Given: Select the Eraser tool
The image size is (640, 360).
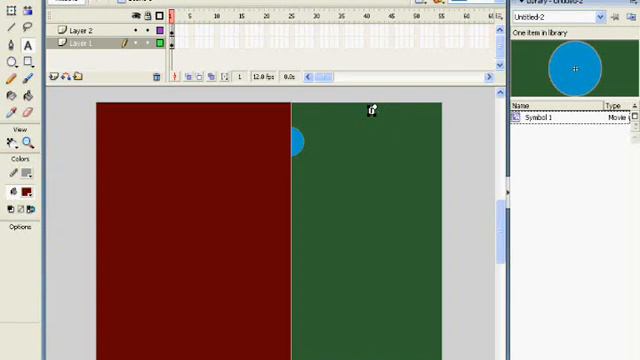Looking at the screenshot, I should pyautogui.click(x=28, y=113).
